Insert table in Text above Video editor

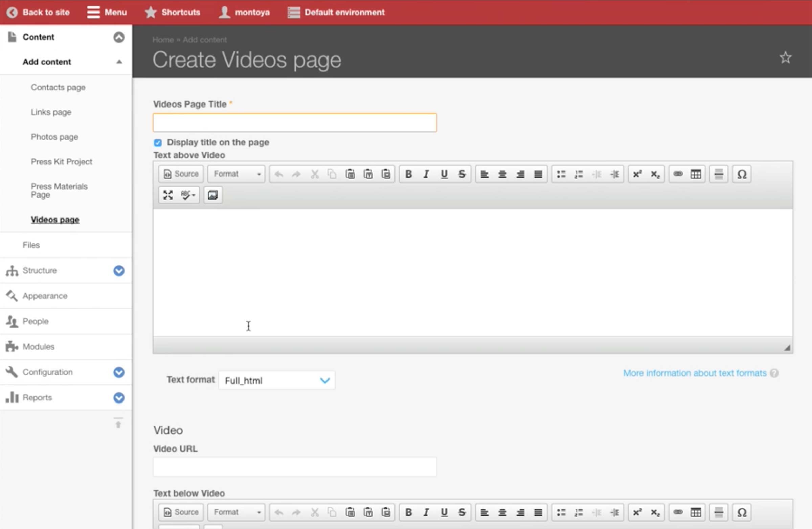(x=696, y=174)
